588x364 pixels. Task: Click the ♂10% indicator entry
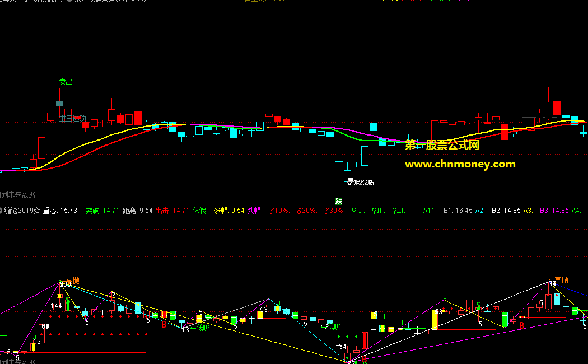tap(281, 211)
